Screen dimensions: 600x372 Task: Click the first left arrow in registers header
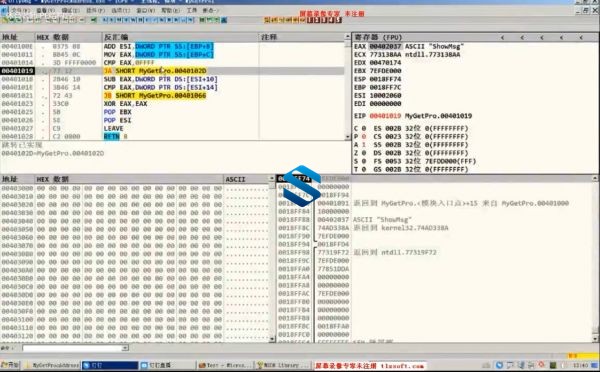click(502, 37)
